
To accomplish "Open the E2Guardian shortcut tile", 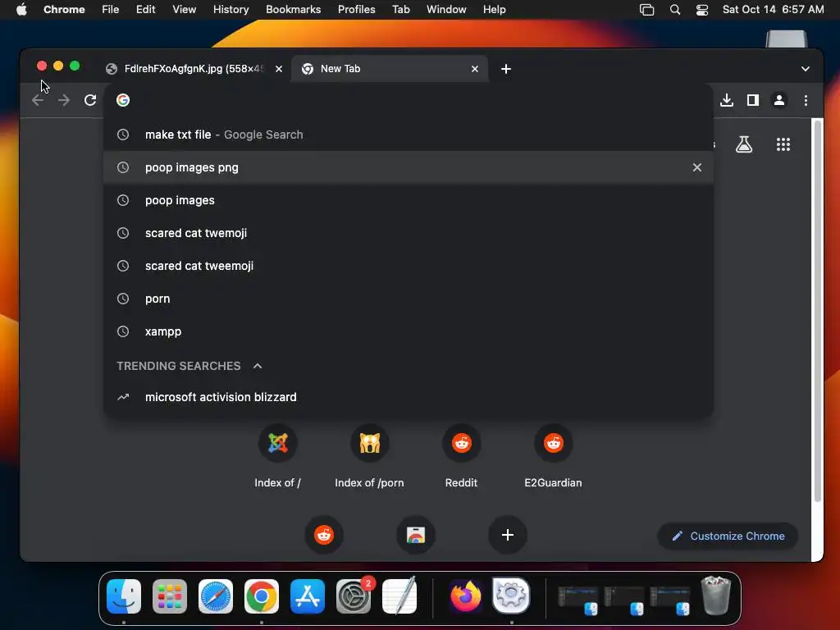I will 554,456.
